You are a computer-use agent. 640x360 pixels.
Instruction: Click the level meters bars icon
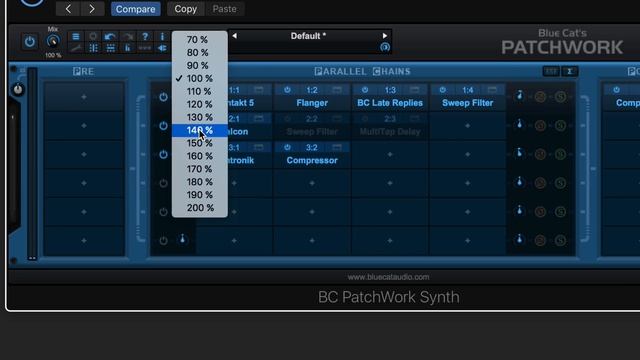tap(128, 48)
